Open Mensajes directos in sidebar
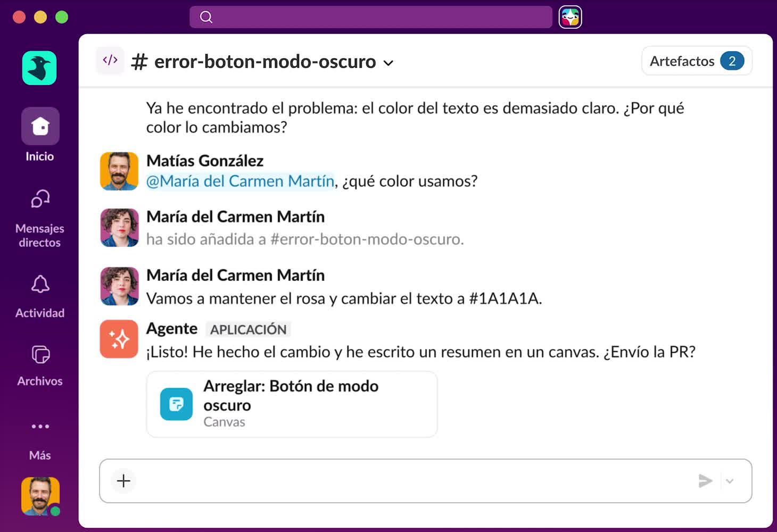 pyautogui.click(x=40, y=219)
